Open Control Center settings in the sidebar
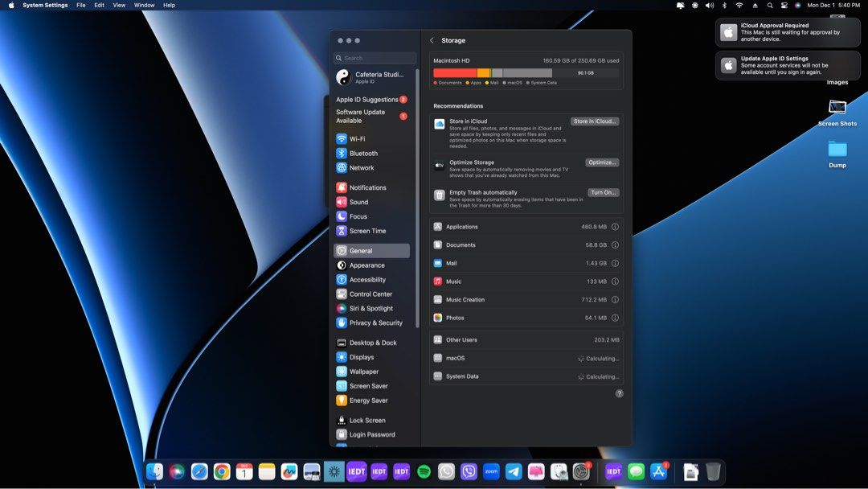This screenshot has height=489, width=868. [x=372, y=294]
